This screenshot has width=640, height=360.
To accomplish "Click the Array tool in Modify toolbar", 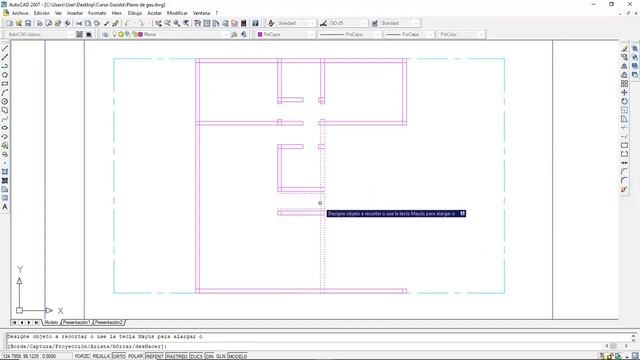I will [x=624, y=84].
